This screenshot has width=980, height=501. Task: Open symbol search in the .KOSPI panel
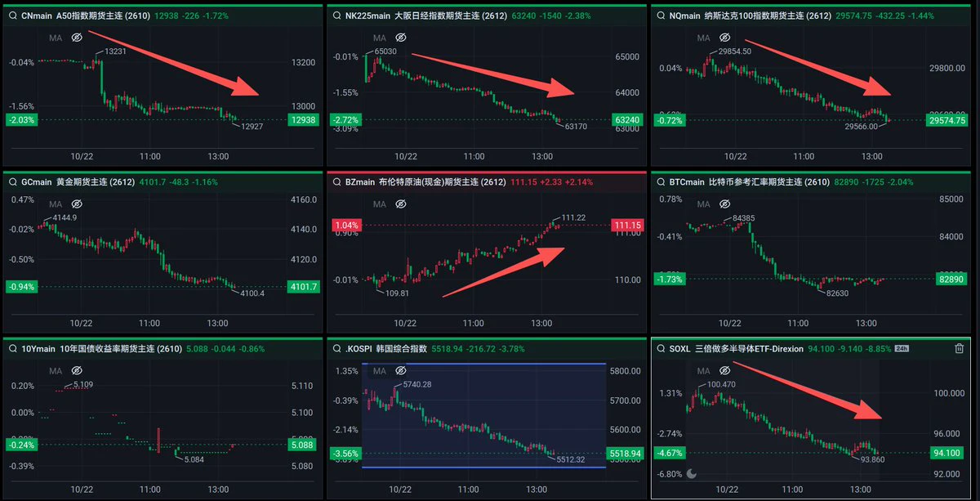coord(336,348)
